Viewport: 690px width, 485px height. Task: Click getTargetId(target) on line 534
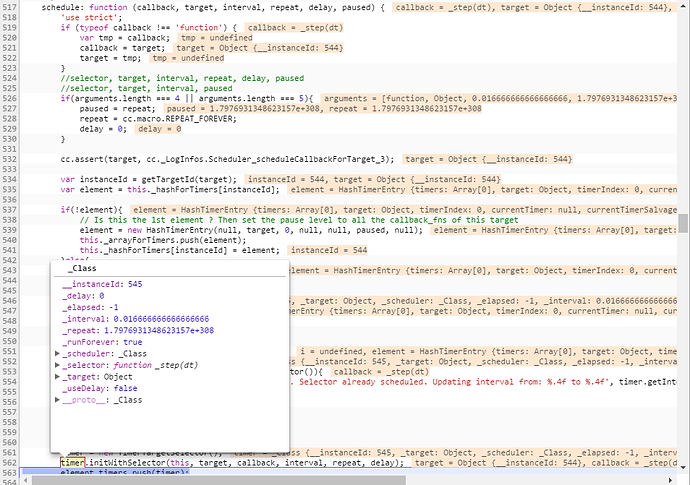187,180
